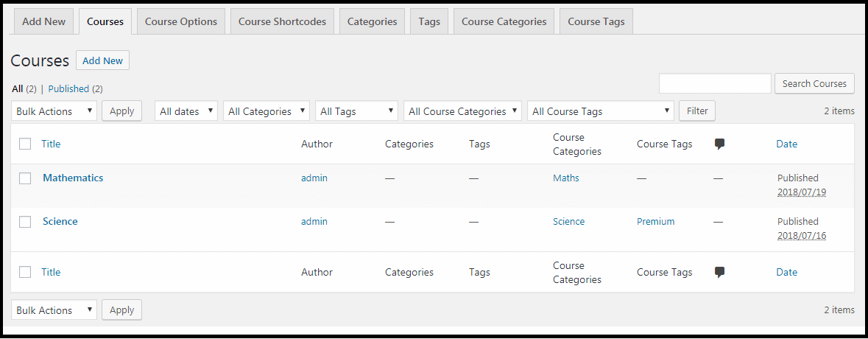Expand the All Course Tags dropdown
Image resolution: width=868 pixels, height=339 pixels.
pyautogui.click(x=601, y=111)
